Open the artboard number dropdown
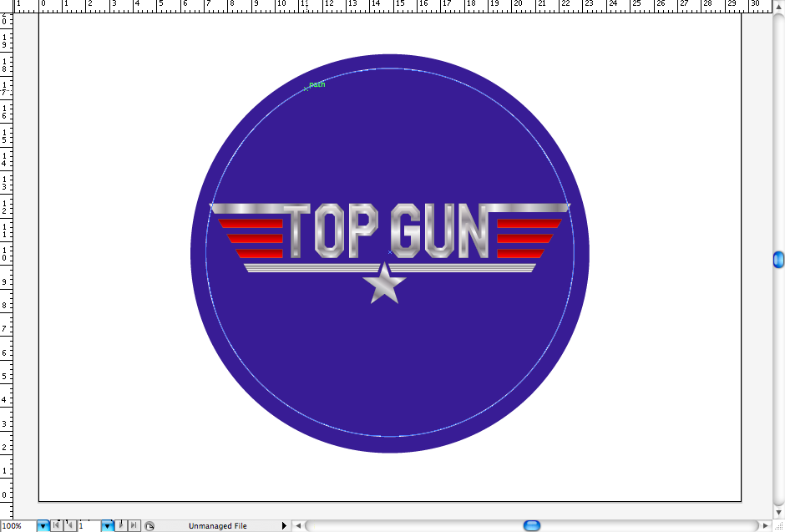Viewport: 785px width, 532px height. pos(107,526)
